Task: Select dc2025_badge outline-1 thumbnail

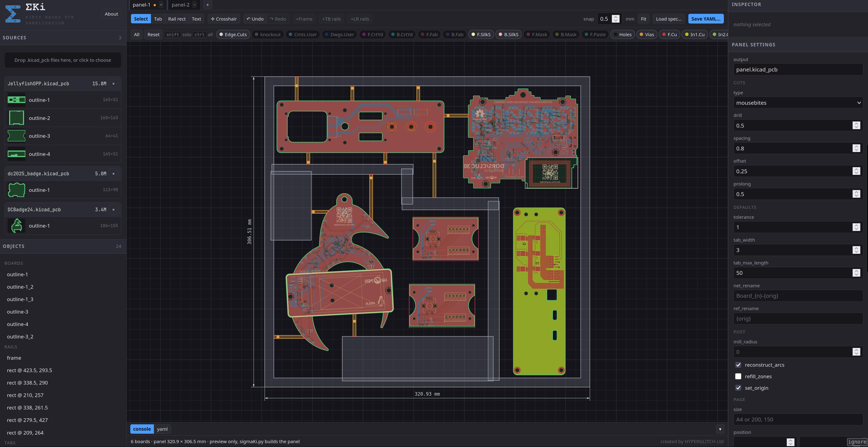Action: point(16,190)
